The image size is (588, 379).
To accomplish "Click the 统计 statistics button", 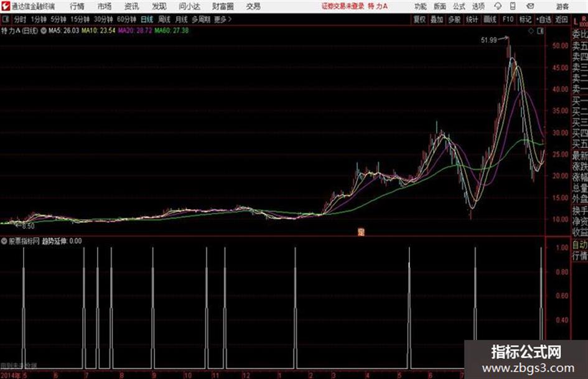I will coord(472,19).
